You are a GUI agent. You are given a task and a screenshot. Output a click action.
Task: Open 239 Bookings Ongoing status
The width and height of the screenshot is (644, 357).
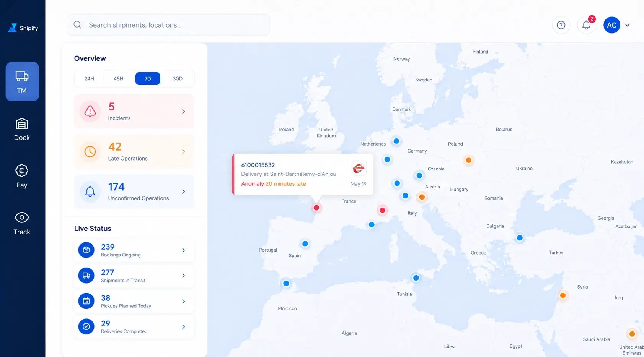click(134, 250)
